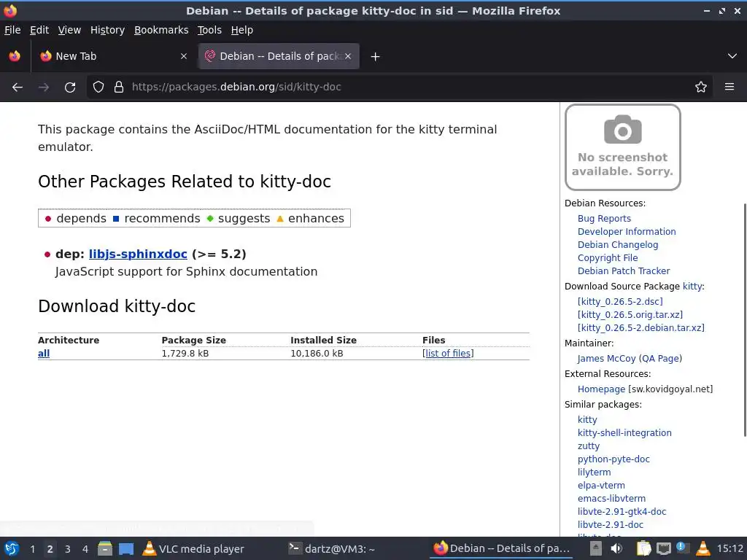Open the Tools menu
The image size is (747, 560).
pos(209,30)
